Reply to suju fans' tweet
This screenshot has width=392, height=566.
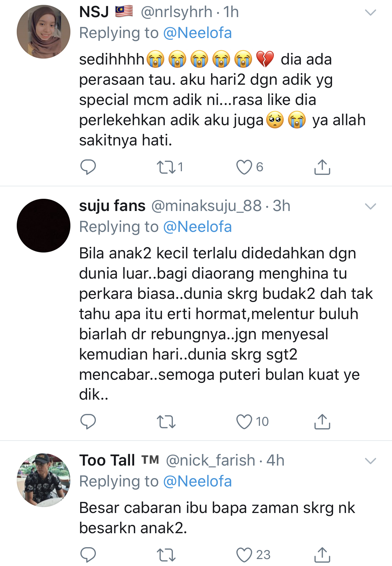point(88,422)
